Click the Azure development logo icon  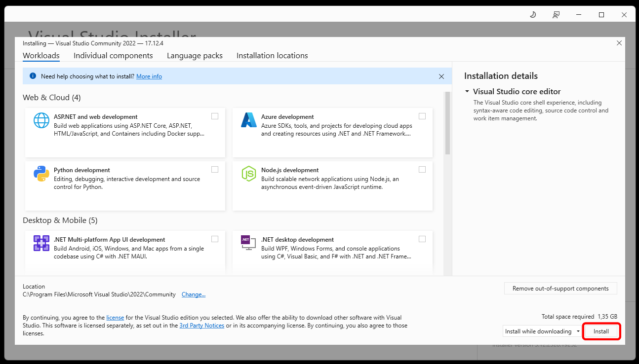coord(248,120)
